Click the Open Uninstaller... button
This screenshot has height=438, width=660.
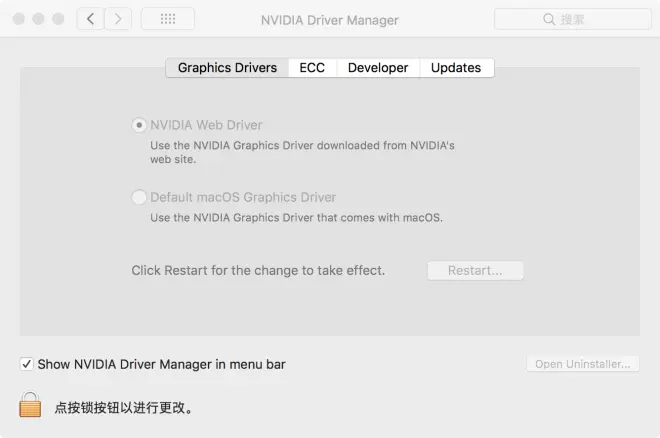(583, 364)
